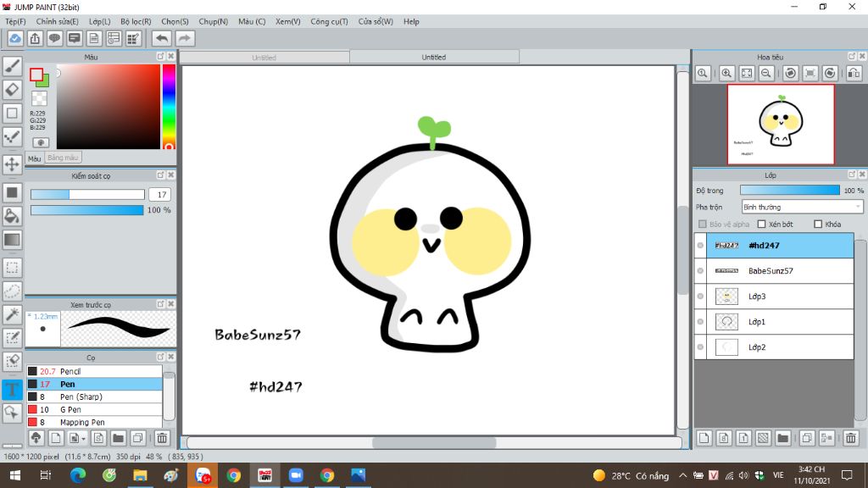Open the Lớp(L) menu

click(x=100, y=21)
